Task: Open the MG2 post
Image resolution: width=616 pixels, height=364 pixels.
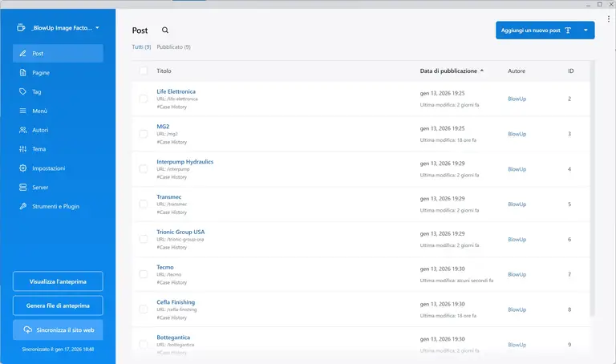Action: [x=163, y=127]
